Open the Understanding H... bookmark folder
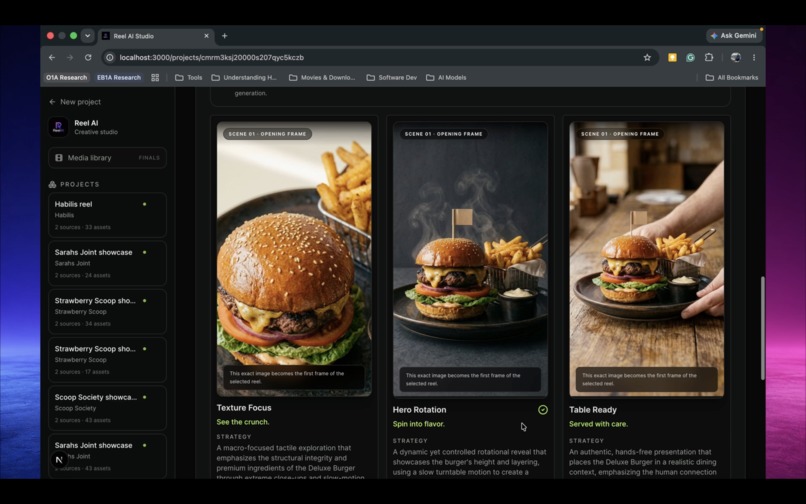This screenshot has width=806, height=504. point(244,78)
